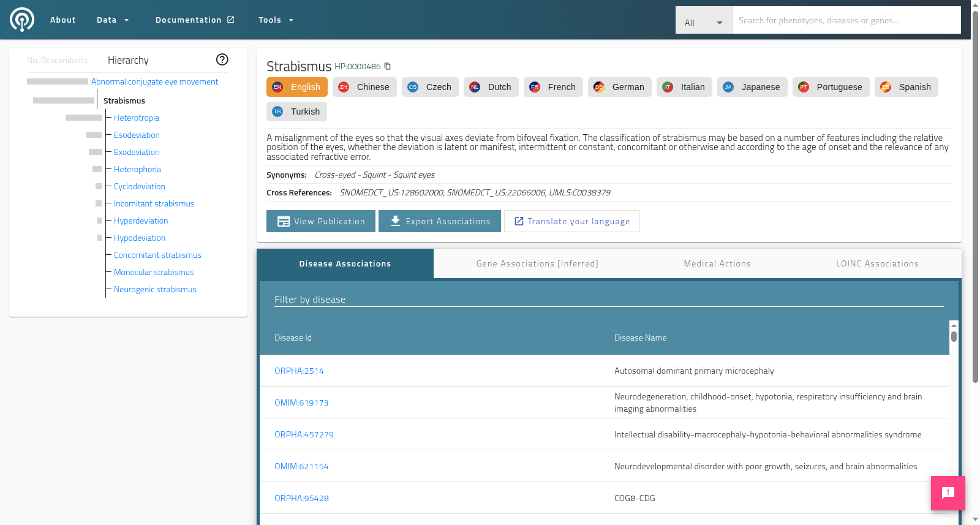The height and width of the screenshot is (525, 980).
Task: Click the View Publication button
Action: pyautogui.click(x=321, y=221)
